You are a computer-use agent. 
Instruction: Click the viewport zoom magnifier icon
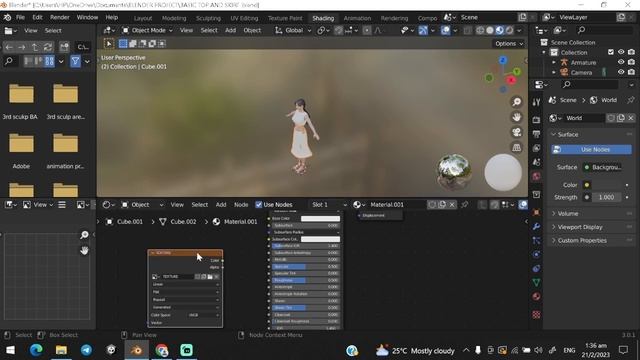[x=516, y=102]
